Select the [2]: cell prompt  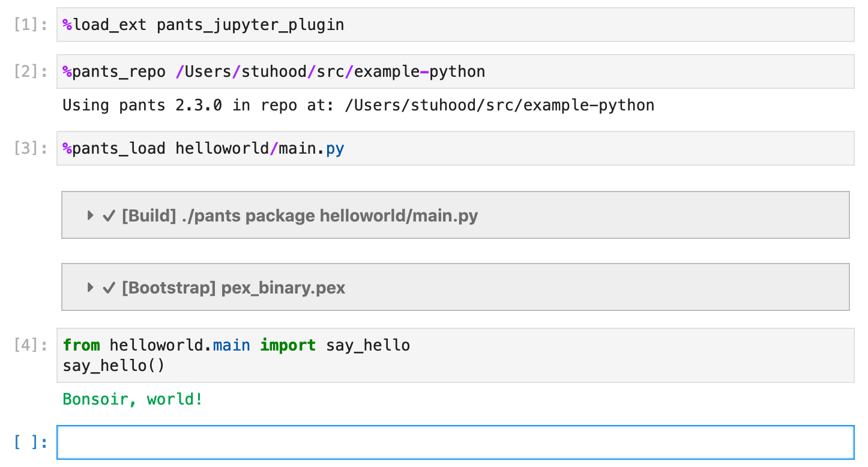31,72
